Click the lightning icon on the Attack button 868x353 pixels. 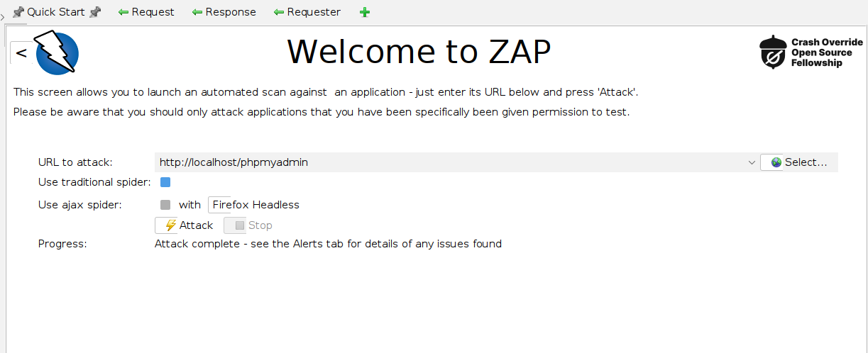point(170,225)
